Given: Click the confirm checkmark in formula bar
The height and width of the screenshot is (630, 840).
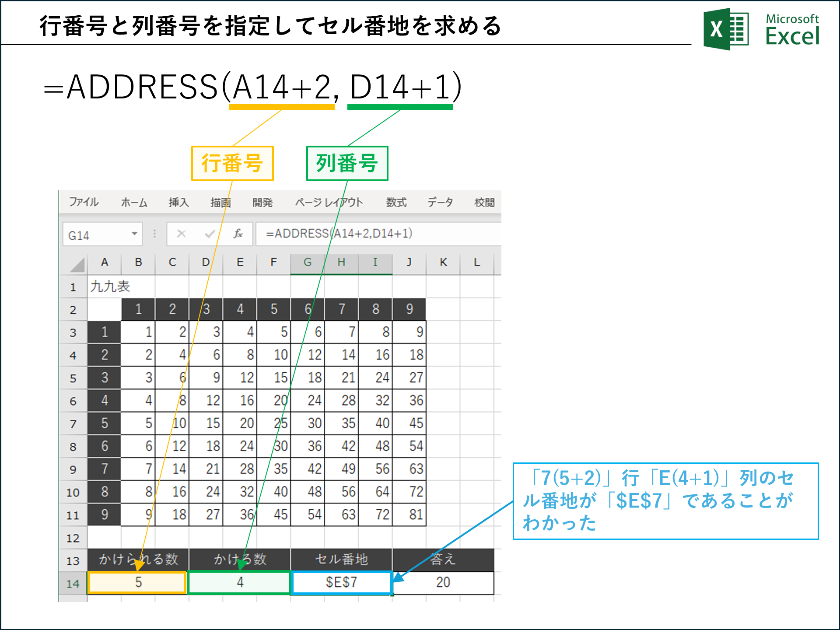Looking at the screenshot, I should [x=210, y=234].
